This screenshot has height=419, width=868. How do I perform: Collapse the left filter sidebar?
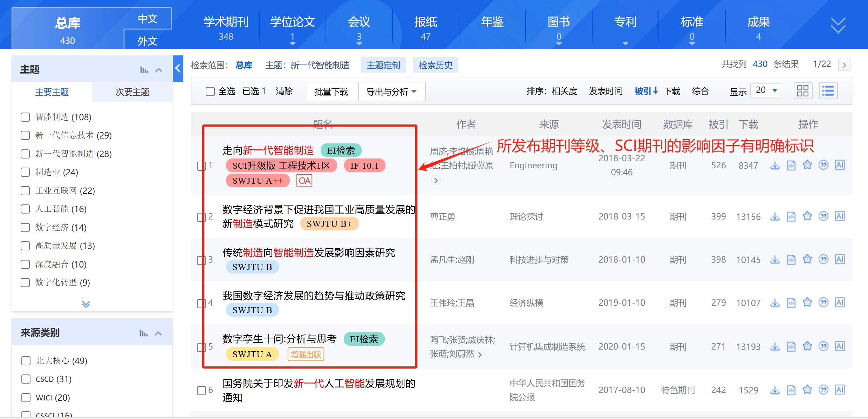click(x=178, y=69)
